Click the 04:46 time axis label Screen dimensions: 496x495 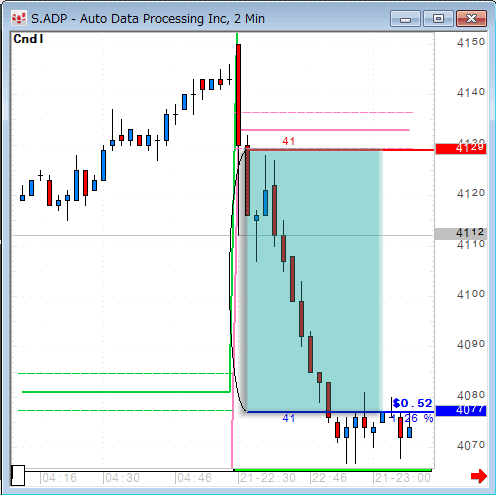[x=194, y=478]
